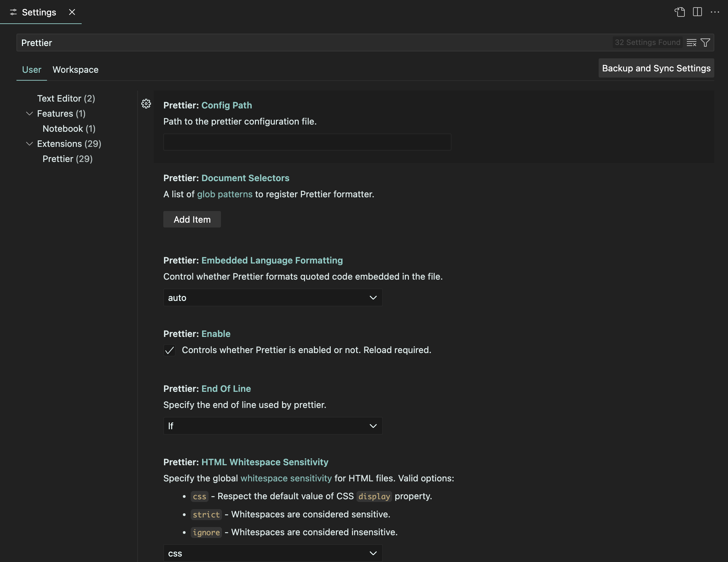Screen dimensions: 728x562
Task: Click the Backup and Sync Settings button
Action: point(656,68)
